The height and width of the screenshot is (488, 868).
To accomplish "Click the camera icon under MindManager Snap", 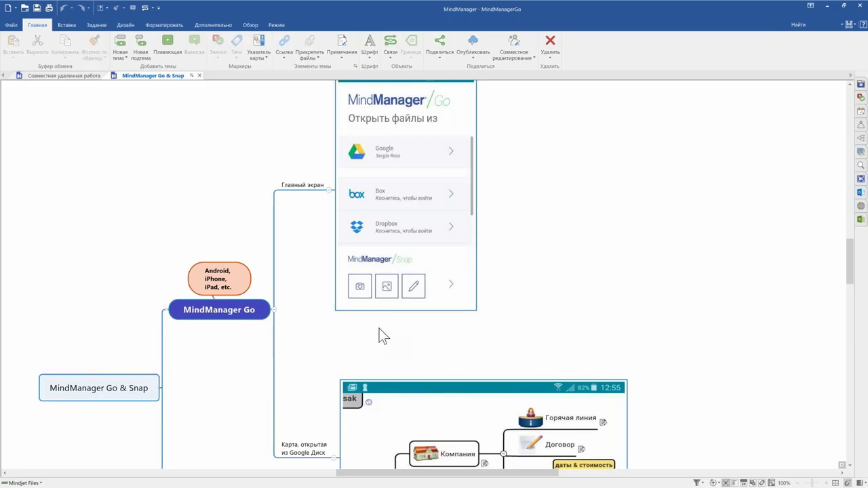I will (360, 286).
